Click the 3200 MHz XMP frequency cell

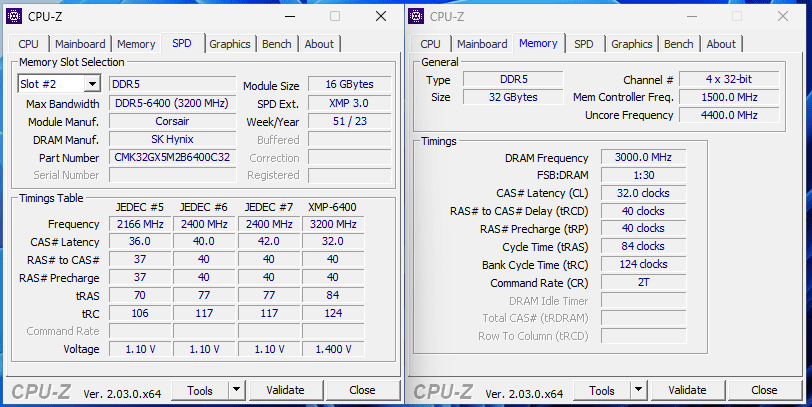333,224
